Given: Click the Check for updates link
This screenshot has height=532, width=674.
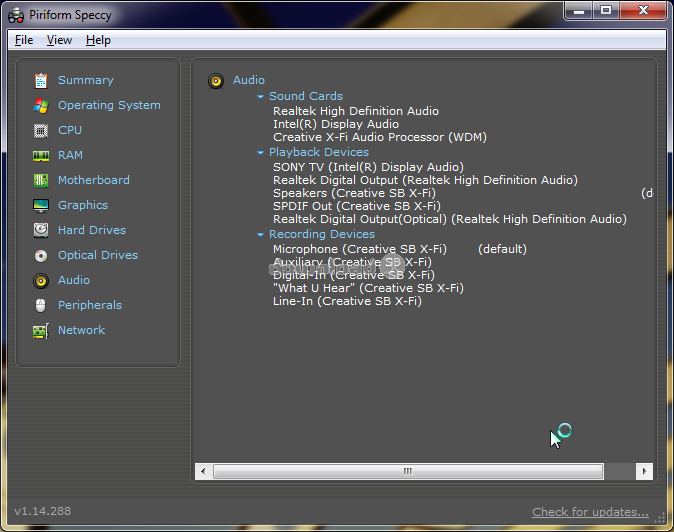Looking at the screenshot, I should click(590, 512).
